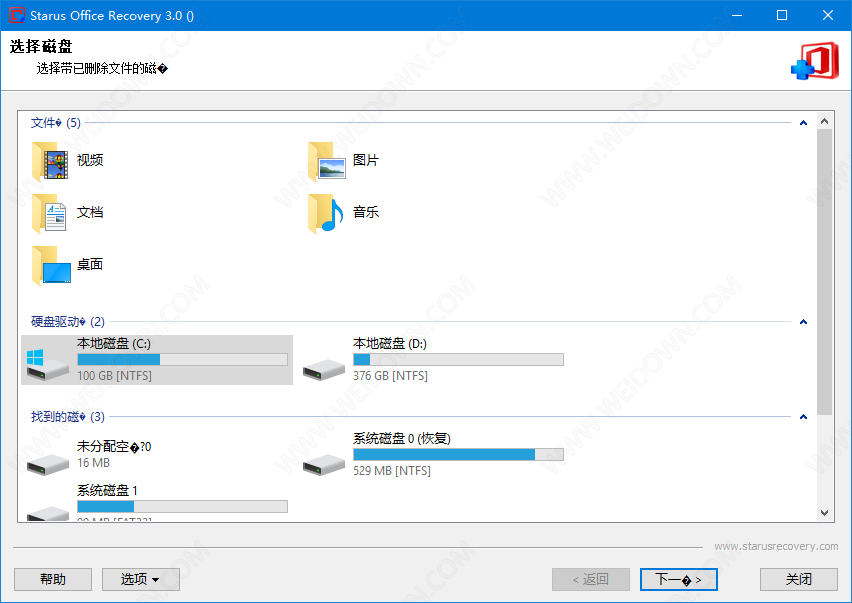Click the 本地磁盘 (C:) Windows drive icon
852x603 pixels.
[48, 363]
